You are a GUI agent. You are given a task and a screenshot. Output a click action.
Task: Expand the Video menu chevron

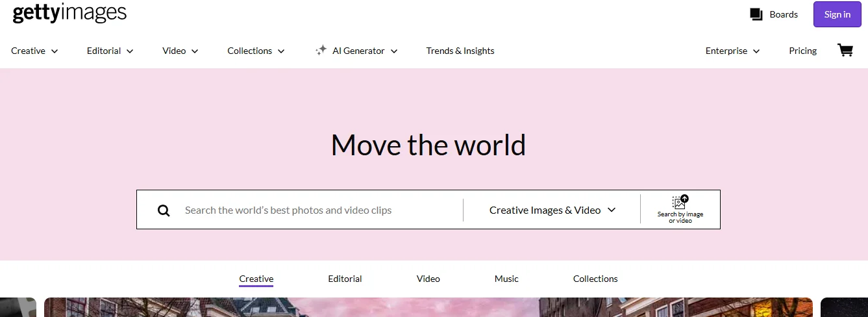[195, 51]
